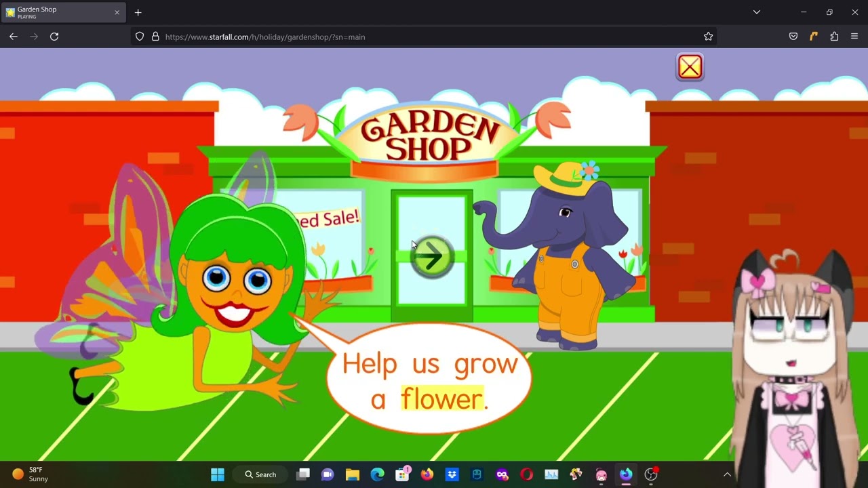The height and width of the screenshot is (488, 868).
Task: Open a new browser tab
Action: pyautogui.click(x=138, y=12)
